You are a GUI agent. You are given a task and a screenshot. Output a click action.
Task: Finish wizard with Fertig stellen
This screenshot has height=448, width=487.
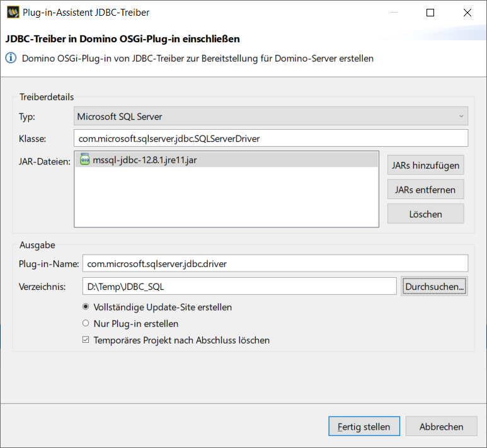[364, 427]
